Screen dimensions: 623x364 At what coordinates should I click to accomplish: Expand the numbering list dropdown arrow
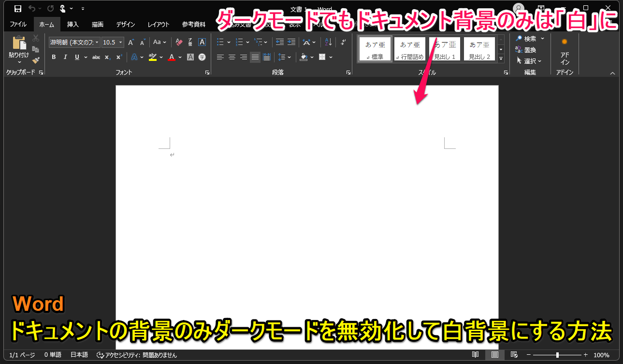[x=247, y=43]
